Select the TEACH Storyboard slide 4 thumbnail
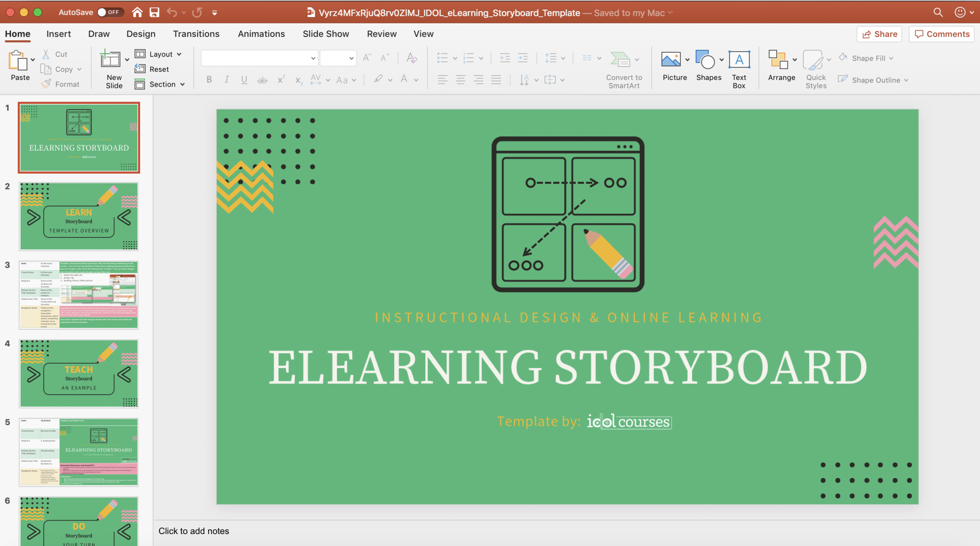Viewport: 980px width, 546px height. (79, 373)
